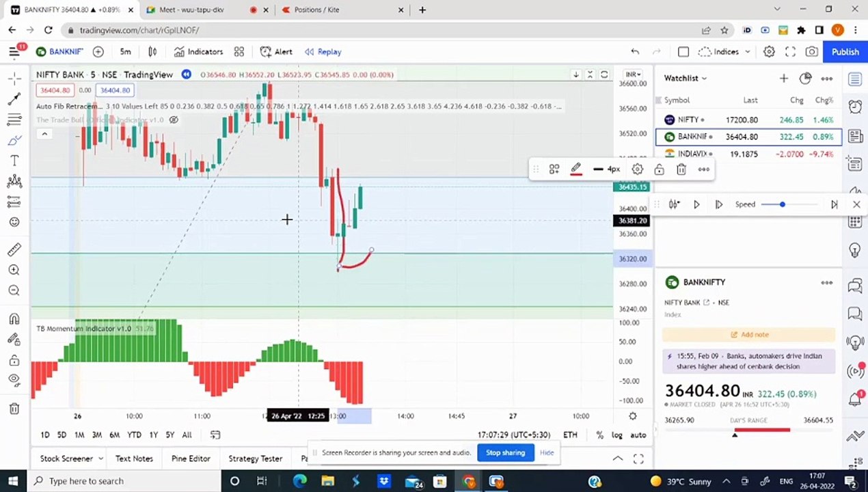Image resolution: width=868 pixels, height=492 pixels.
Task: Open the hamburger main menu
Action: [x=14, y=52]
